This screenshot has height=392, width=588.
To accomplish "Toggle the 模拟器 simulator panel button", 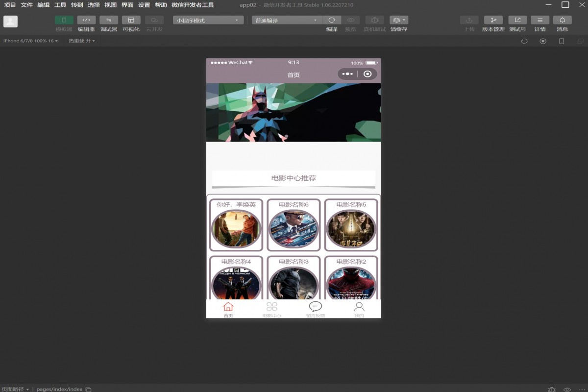I will [x=64, y=20].
